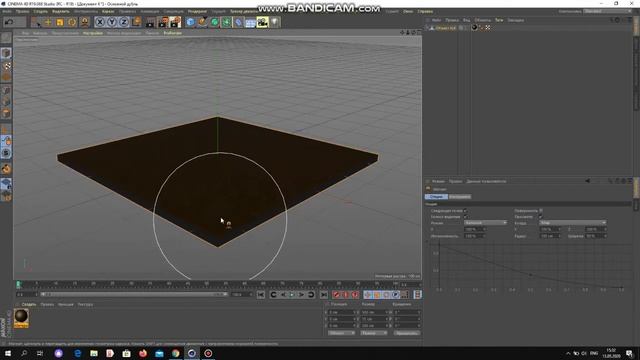Viewport: 640px width, 360px height.
Task: Click the green playhead timeline marker
Action: point(18,284)
